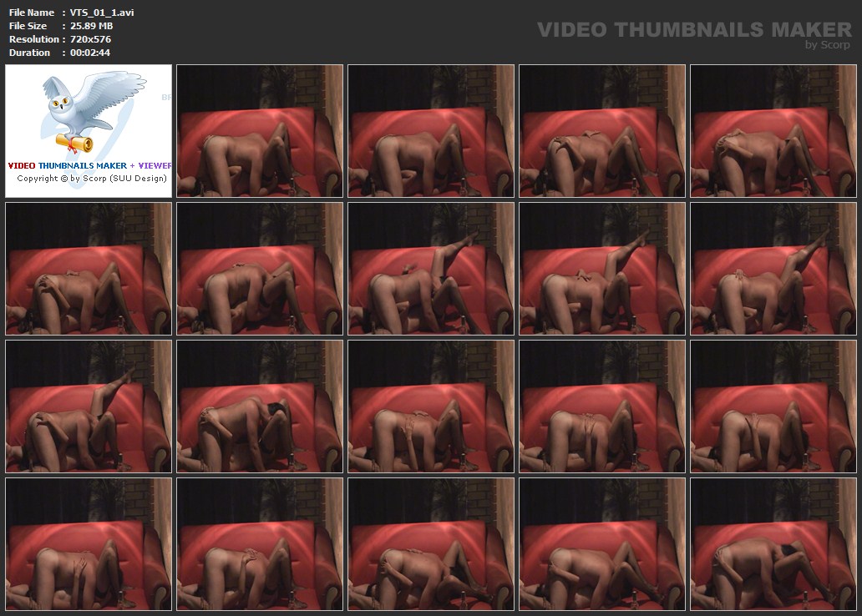Select the final thumbnail in the bottom row

click(x=773, y=544)
